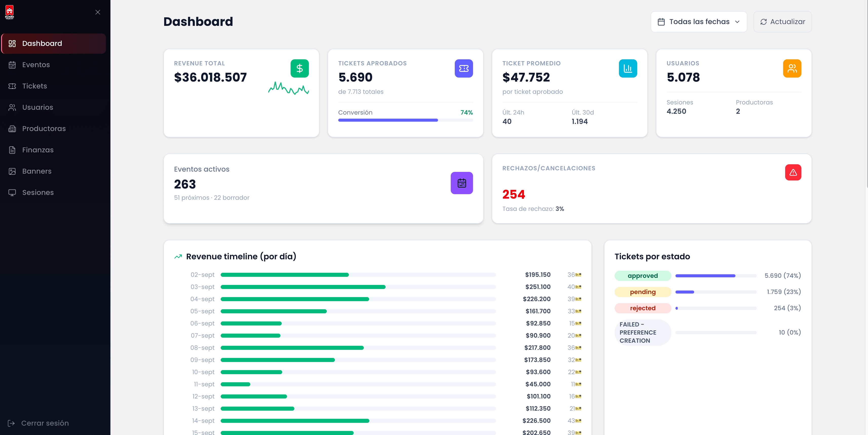868x435 pixels.
Task: Click the 254 rejections count
Action: coord(514,195)
